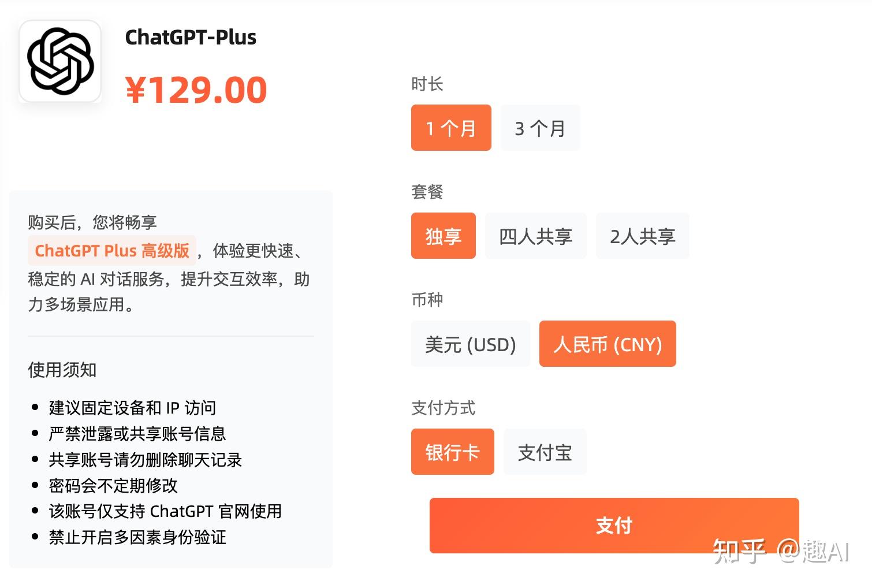Choose 支付宝 as payment method
Viewport: 872px width, 588px height.
544,452
